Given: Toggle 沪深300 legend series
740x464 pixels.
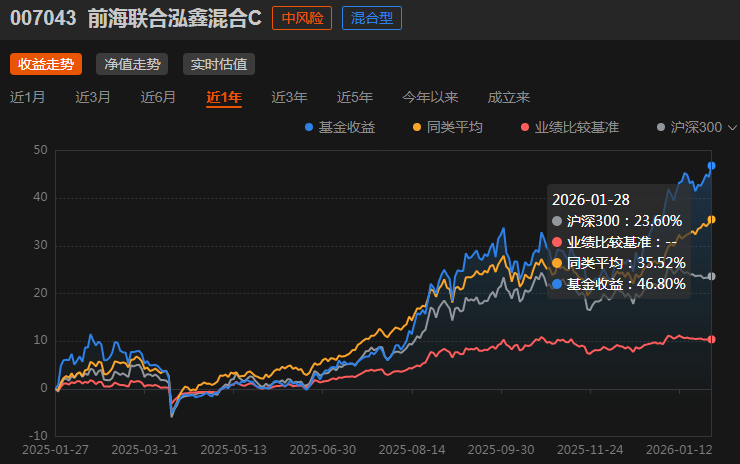Looking at the screenshot, I should (x=690, y=127).
